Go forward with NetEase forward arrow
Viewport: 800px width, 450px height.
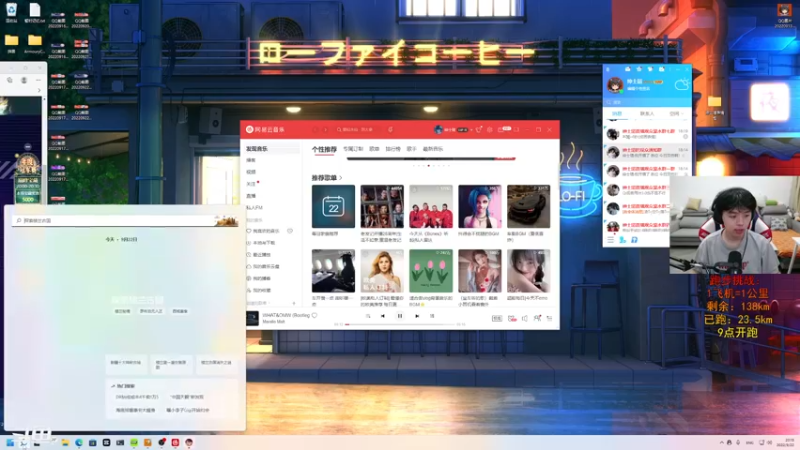pos(326,130)
